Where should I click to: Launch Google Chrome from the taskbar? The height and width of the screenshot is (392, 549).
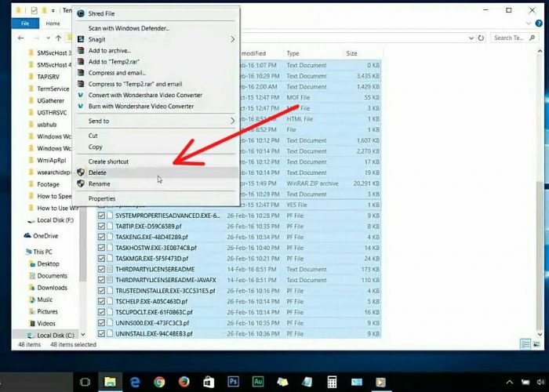(159, 382)
